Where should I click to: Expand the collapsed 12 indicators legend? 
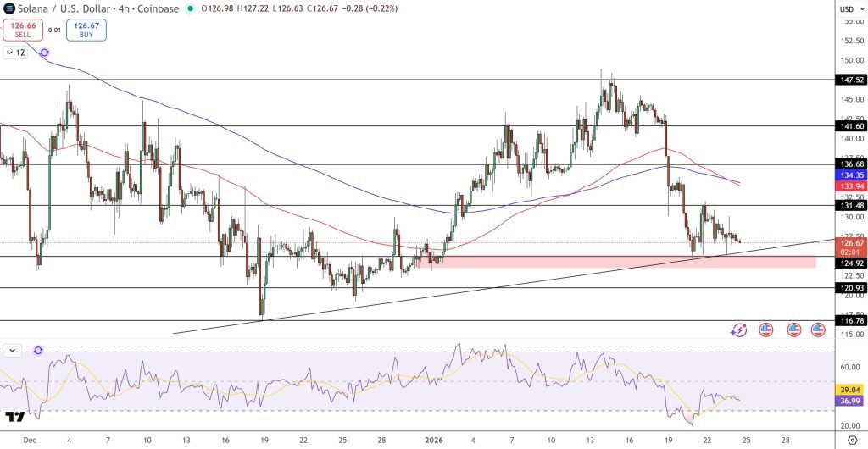point(15,53)
